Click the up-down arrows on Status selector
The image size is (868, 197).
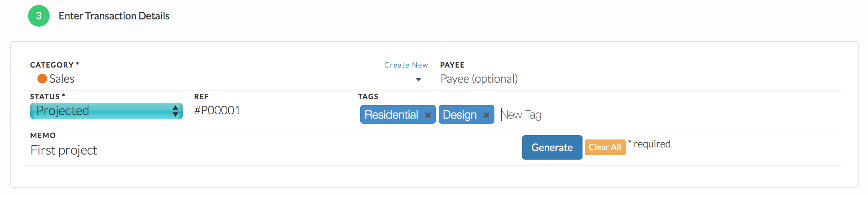pos(175,111)
